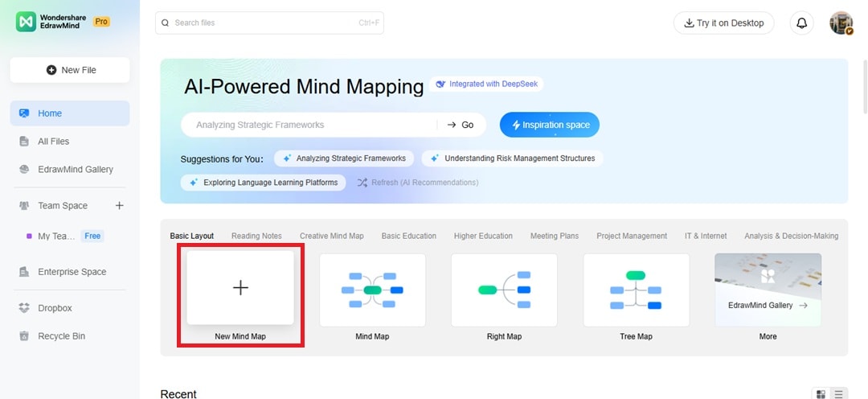Click Try it on Desktop button
The height and width of the screenshot is (399, 868).
723,23
